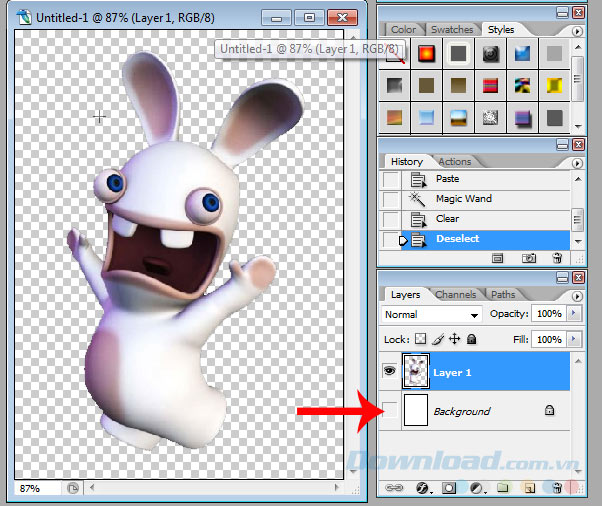Create a new layer via Layers panel icon
The image size is (602, 506).
click(x=530, y=488)
